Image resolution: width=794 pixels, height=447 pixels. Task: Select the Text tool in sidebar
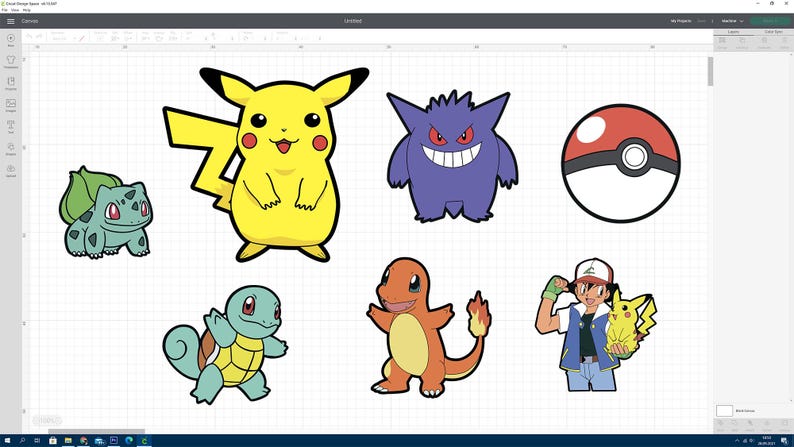(11, 126)
